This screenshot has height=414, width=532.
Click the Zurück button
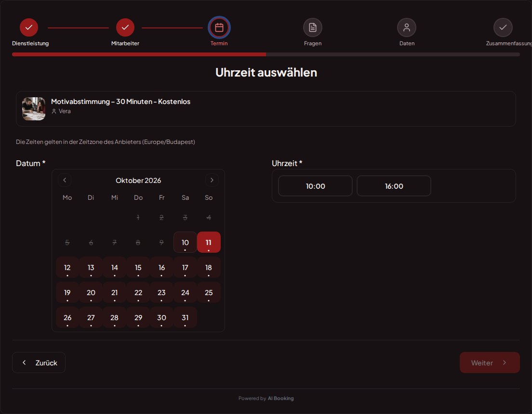[x=39, y=362]
